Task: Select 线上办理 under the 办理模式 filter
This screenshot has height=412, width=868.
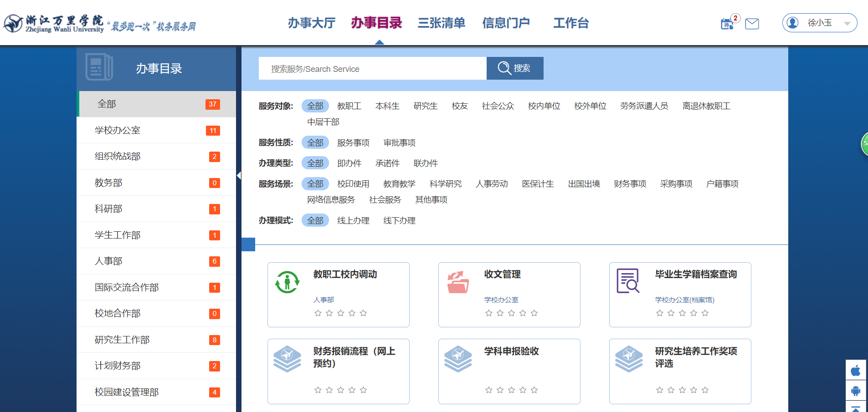Action: [x=353, y=221]
